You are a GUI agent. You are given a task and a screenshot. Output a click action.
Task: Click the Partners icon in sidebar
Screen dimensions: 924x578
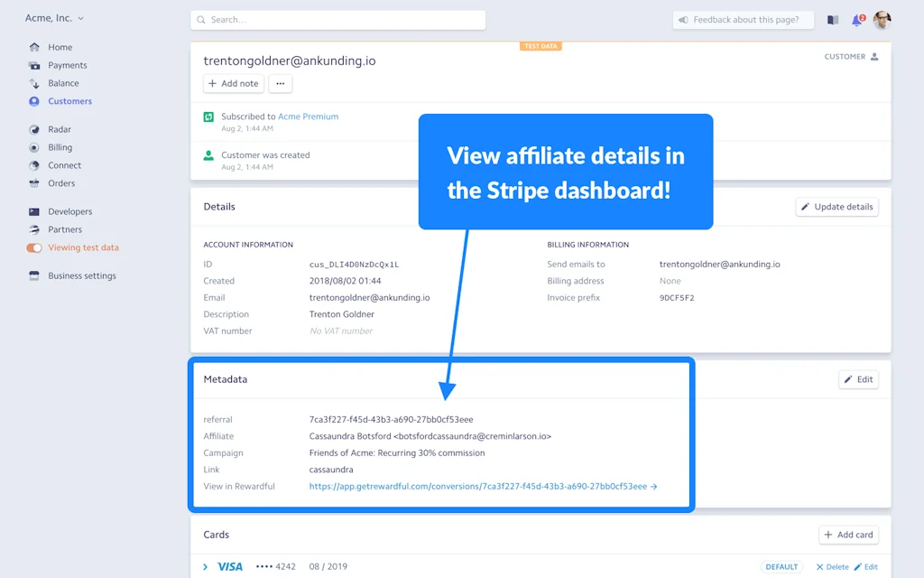[34, 229]
